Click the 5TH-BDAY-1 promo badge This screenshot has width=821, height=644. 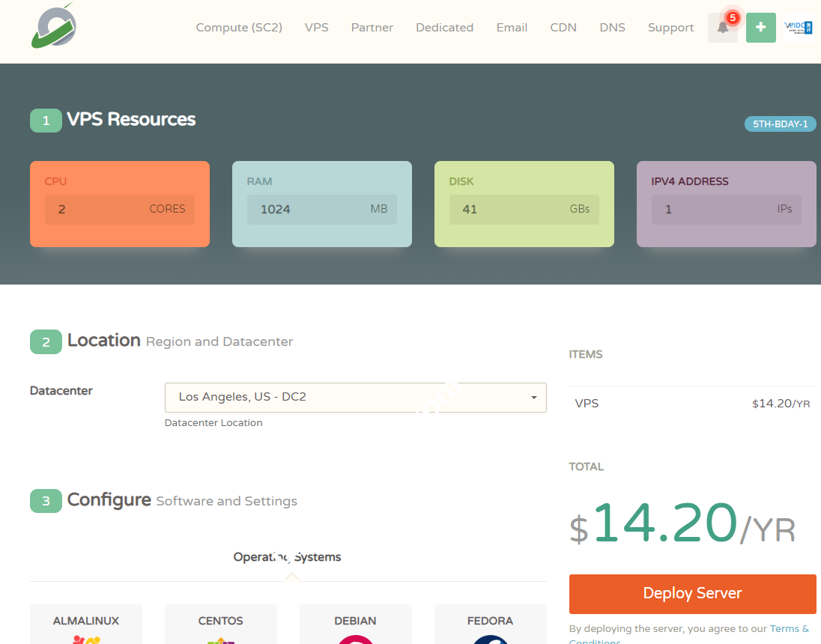tap(780, 124)
